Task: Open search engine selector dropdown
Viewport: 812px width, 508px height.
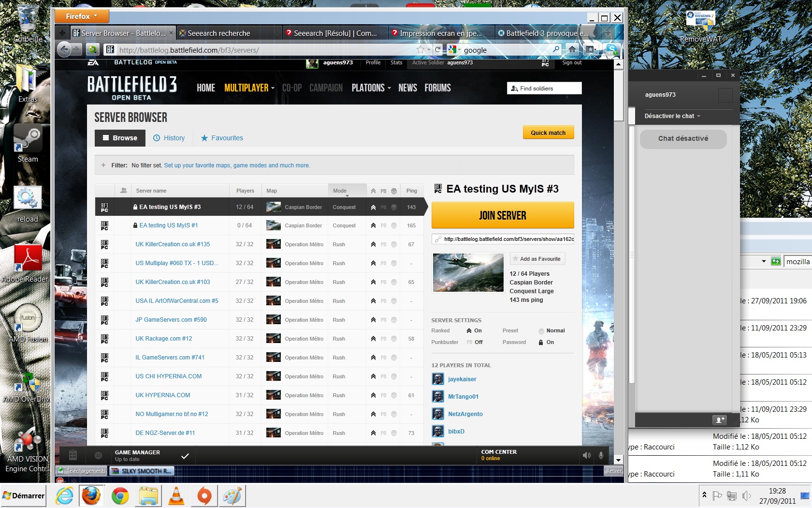Action: pyautogui.click(x=454, y=49)
